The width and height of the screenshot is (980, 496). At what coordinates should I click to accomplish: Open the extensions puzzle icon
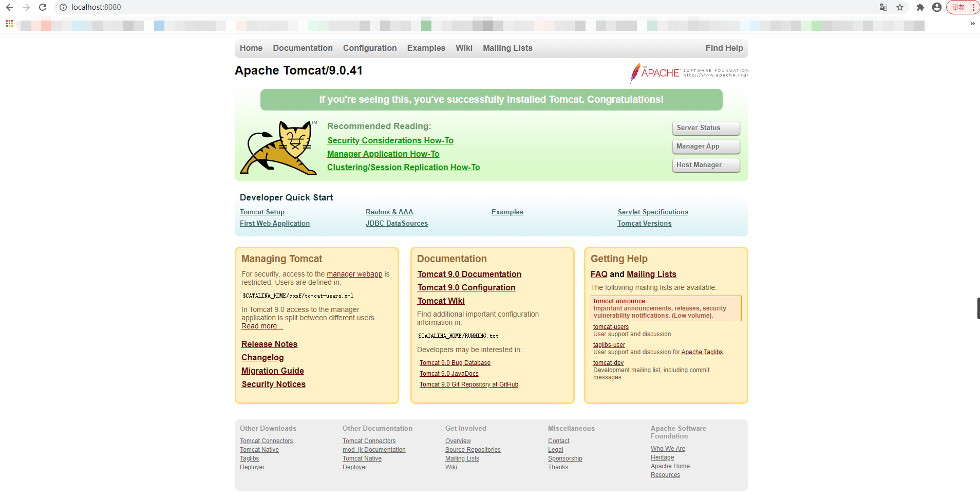920,7
